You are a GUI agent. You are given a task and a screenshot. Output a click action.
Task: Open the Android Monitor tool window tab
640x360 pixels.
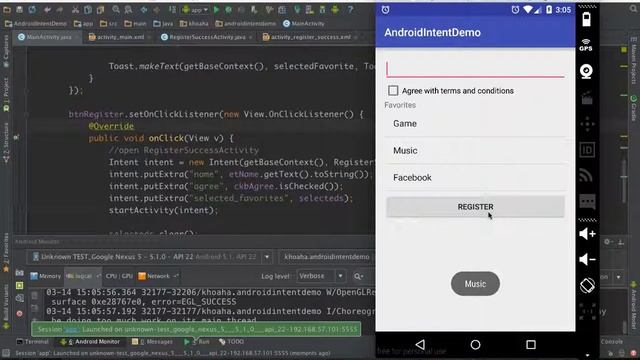pyautogui.click(x=91, y=341)
